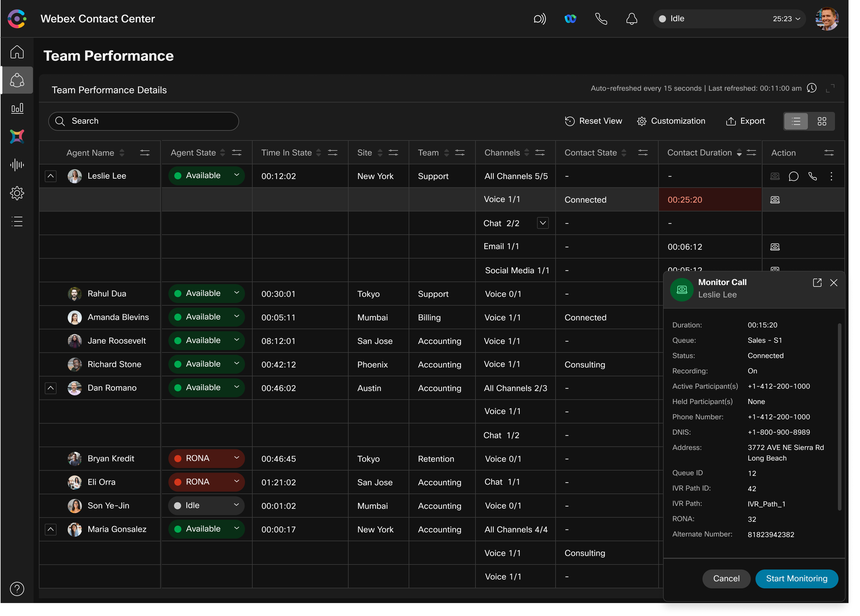
Task: Click the outdial phone icon in header
Action: 601,19
